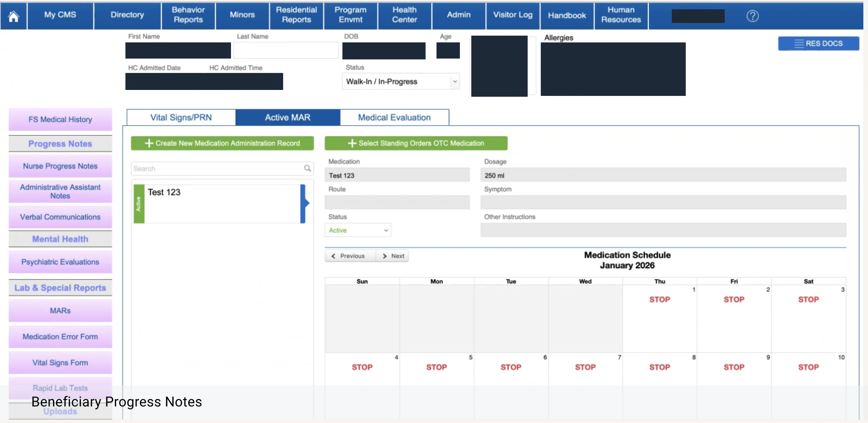Open the My CMS menu
868x423 pixels.
pyautogui.click(x=60, y=16)
